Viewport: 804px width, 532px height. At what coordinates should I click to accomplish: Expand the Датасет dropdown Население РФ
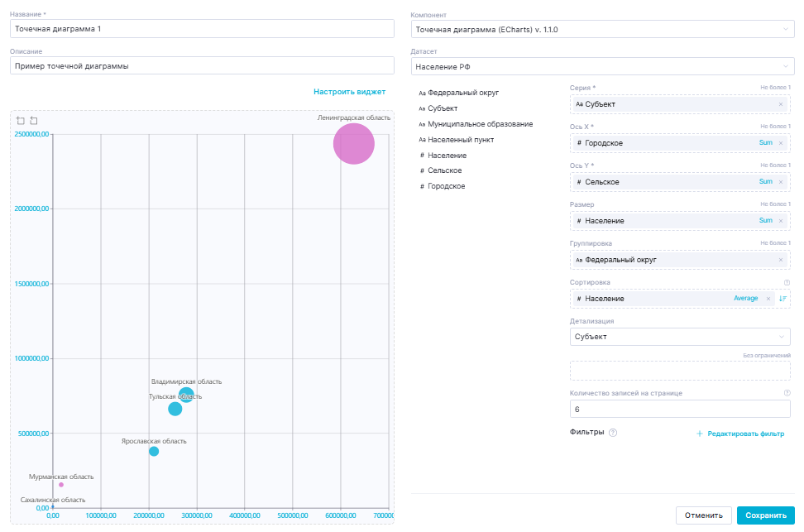coord(602,66)
